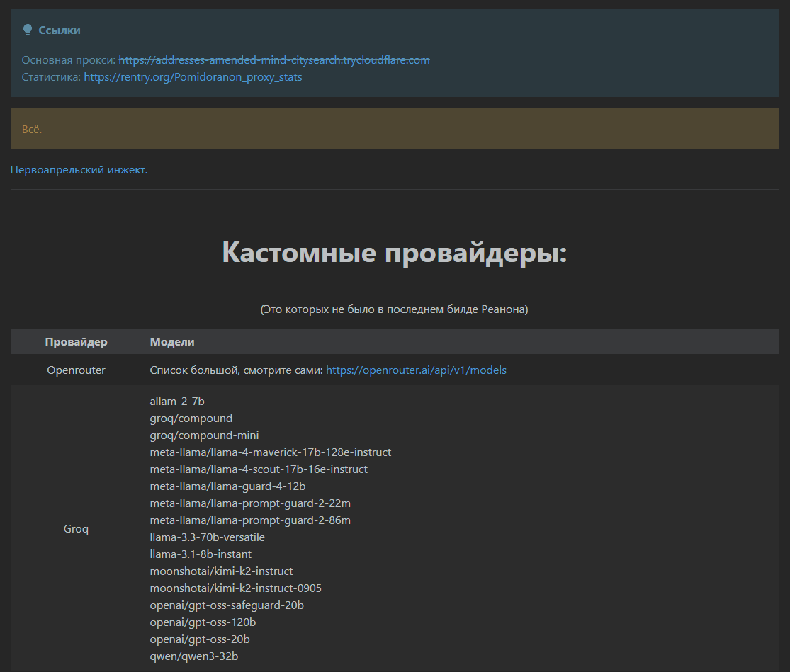Viewport: 790px width, 672px height.
Task: Select the Openrouter provider cell
Action: tap(76, 370)
